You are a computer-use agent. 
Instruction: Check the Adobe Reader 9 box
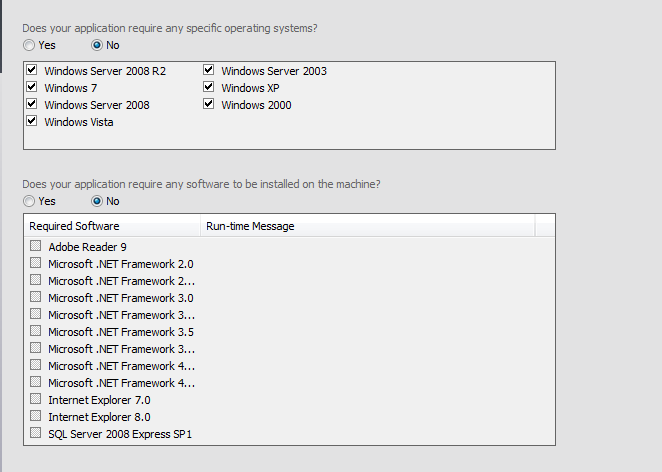click(36, 246)
